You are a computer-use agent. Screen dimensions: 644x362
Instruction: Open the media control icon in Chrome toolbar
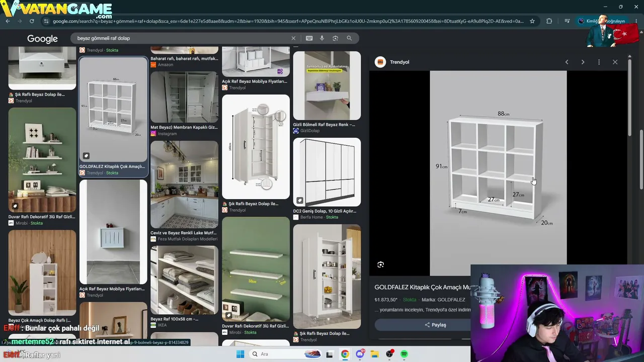point(567,21)
